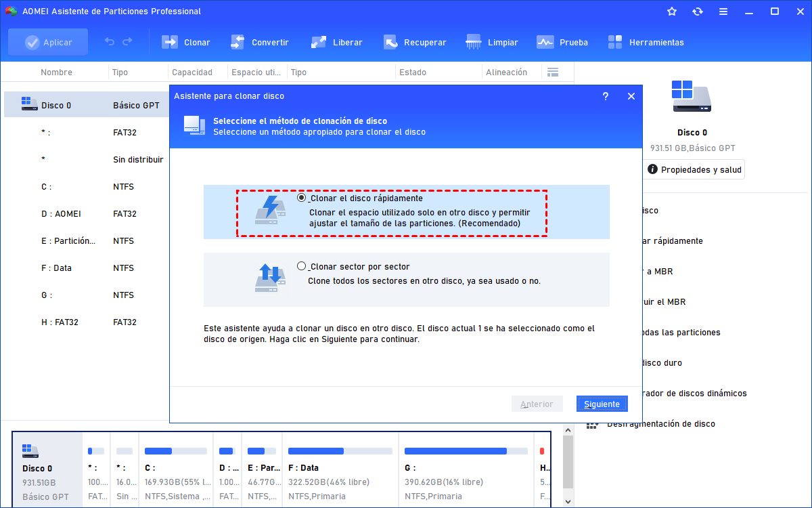Click Propiedades y salud button
This screenshot has height=508, width=812.
[694, 170]
